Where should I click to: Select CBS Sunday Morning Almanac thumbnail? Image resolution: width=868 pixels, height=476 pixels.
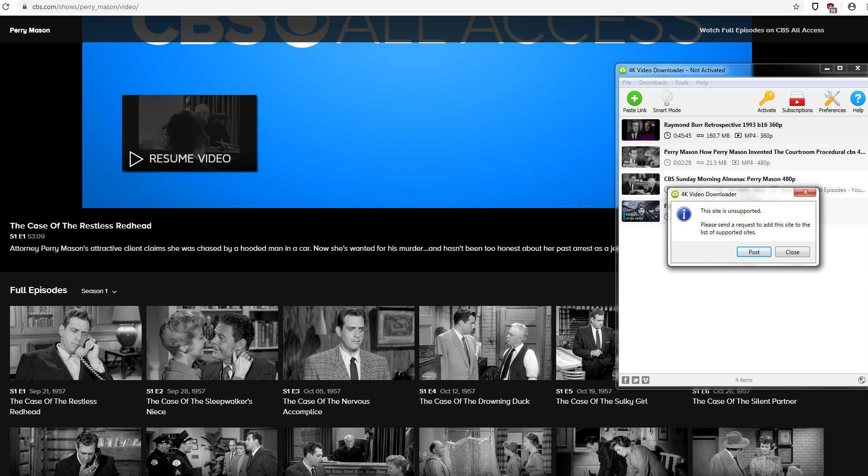click(x=640, y=184)
